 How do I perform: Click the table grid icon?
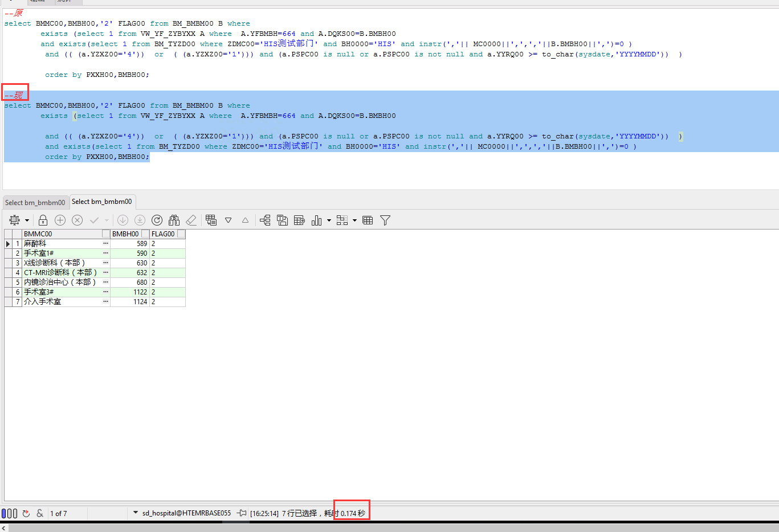pos(368,220)
